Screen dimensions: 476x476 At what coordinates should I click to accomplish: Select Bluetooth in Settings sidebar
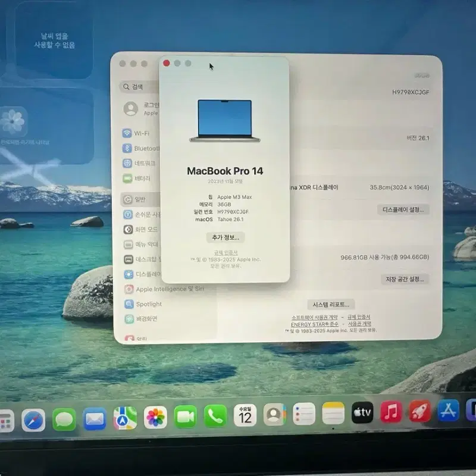pos(140,148)
